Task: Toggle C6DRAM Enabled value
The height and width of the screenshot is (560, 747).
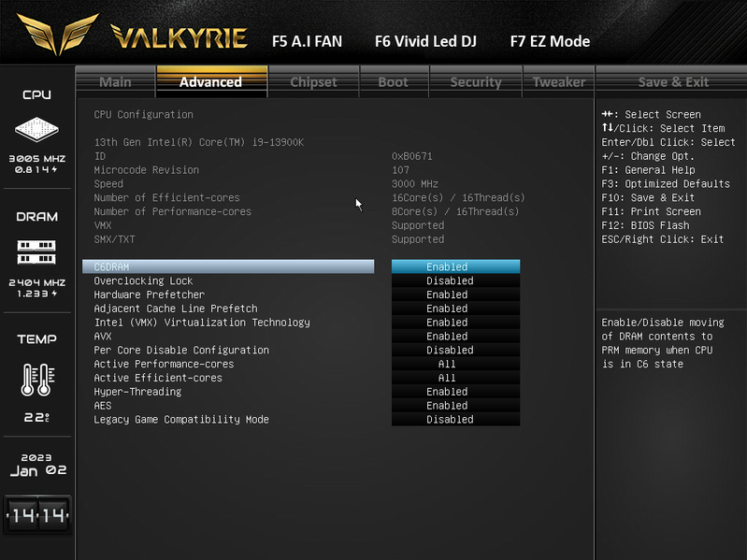Action: coord(455,266)
